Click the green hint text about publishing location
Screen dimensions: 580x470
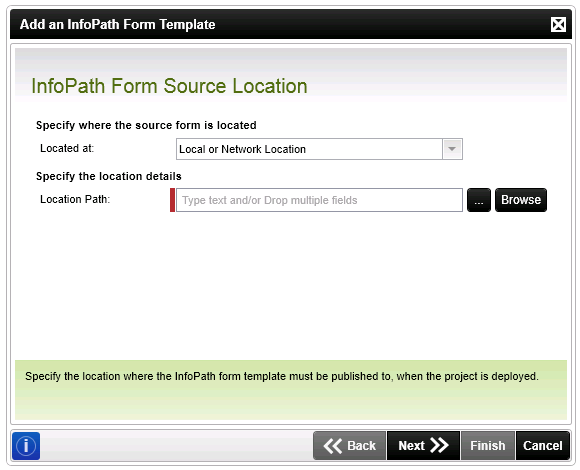click(282, 376)
